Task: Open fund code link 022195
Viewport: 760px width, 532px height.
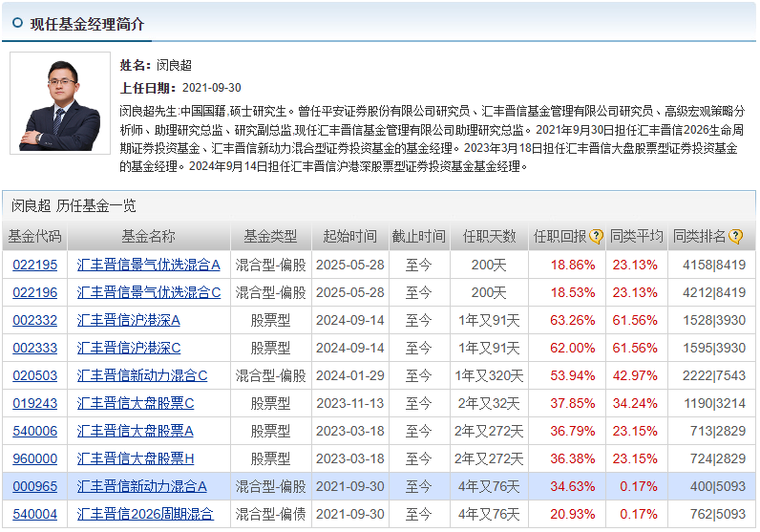Action: (35, 265)
